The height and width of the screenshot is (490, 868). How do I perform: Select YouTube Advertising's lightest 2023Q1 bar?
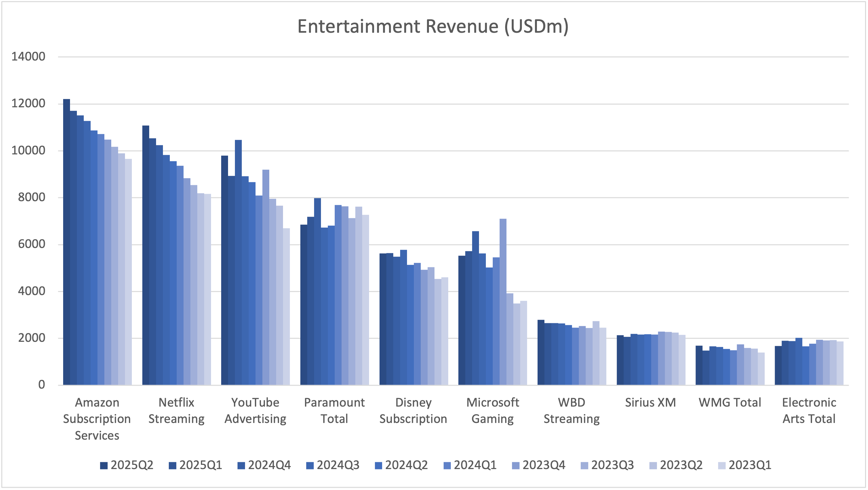pyautogui.click(x=286, y=307)
